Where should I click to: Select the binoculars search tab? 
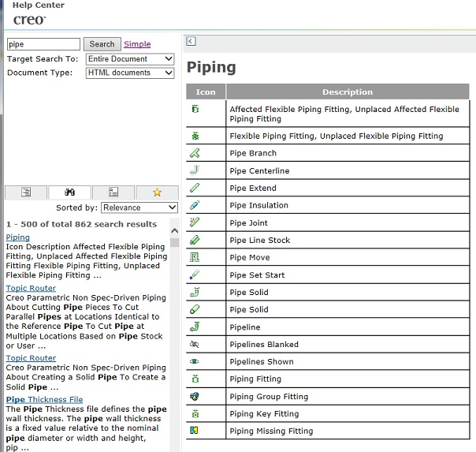click(69, 192)
